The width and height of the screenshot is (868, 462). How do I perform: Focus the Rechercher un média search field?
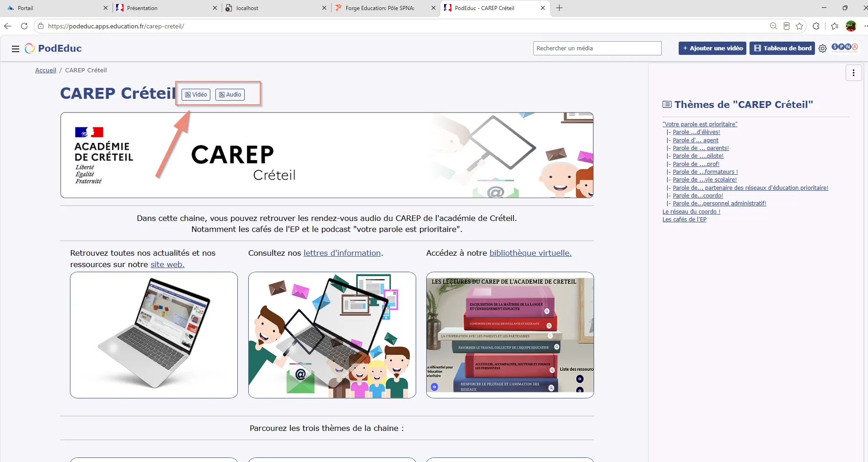[x=597, y=48]
